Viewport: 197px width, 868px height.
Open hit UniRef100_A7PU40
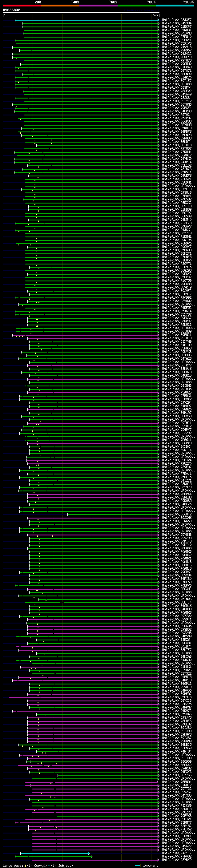pyautogui.click(x=176, y=37)
